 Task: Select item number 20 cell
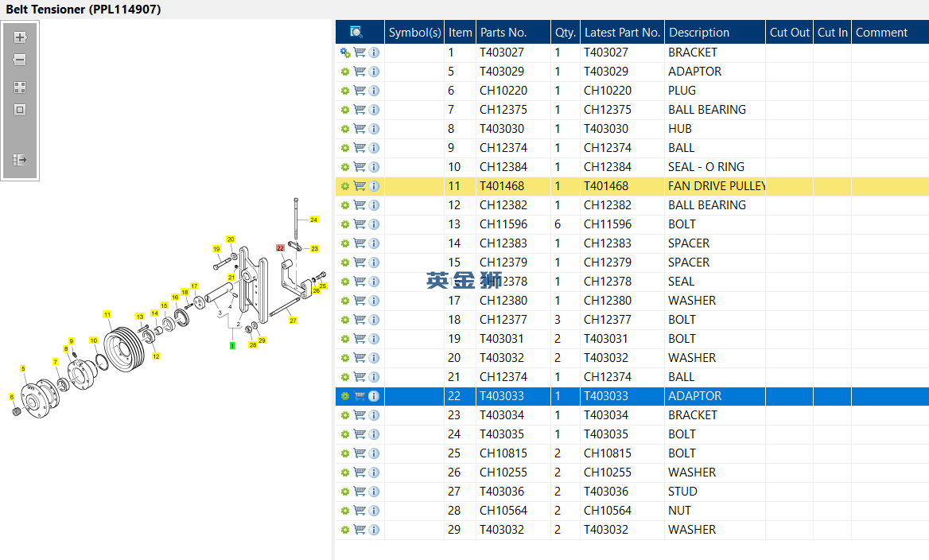(x=460, y=358)
